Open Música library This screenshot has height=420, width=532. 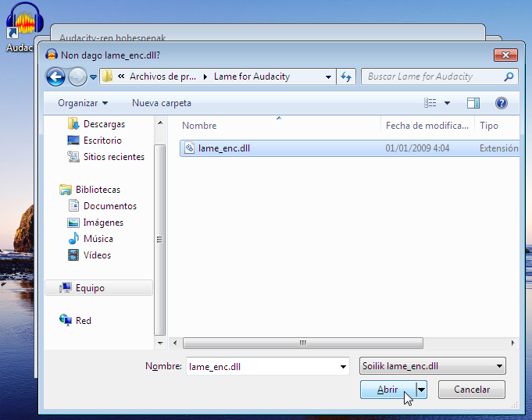(98, 239)
